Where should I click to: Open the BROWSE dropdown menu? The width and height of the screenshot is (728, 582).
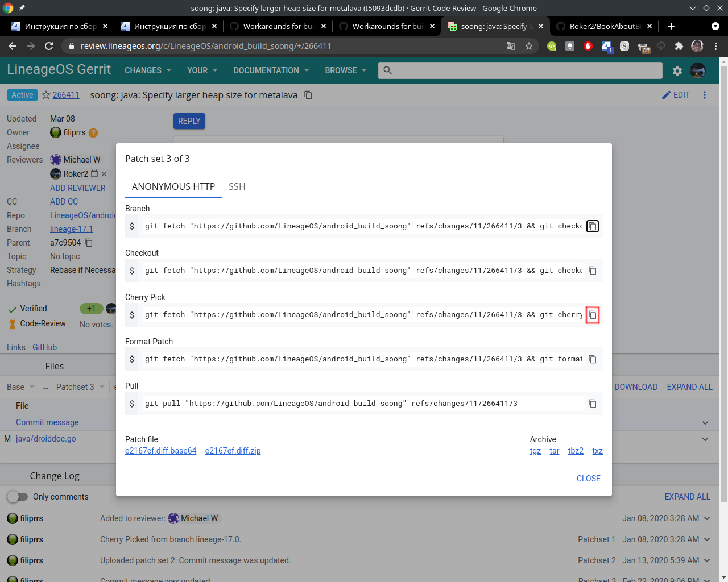346,70
